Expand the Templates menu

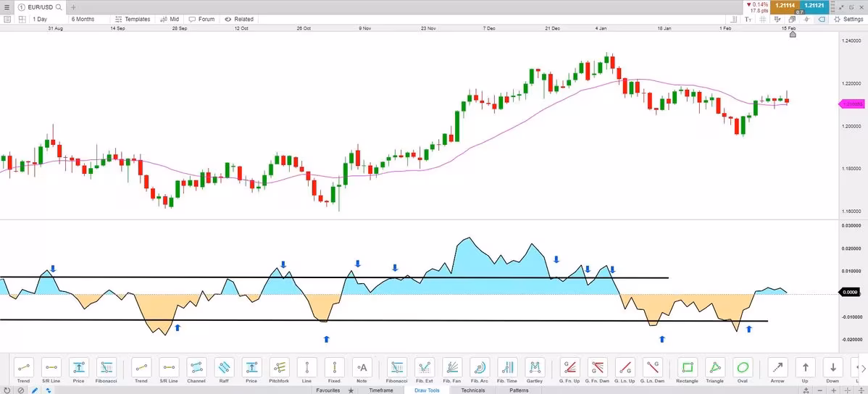coord(133,20)
